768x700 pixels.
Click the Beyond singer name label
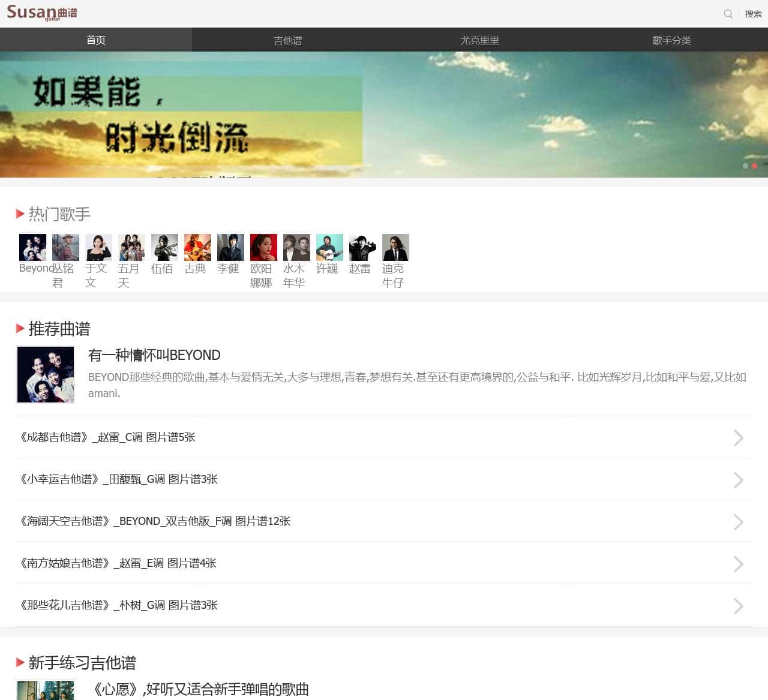pos(35,268)
